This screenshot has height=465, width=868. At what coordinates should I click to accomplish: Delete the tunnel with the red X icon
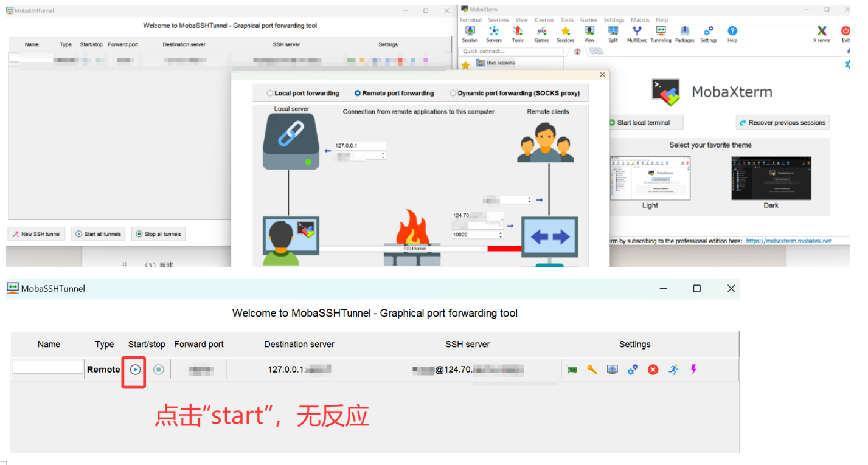tap(653, 370)
